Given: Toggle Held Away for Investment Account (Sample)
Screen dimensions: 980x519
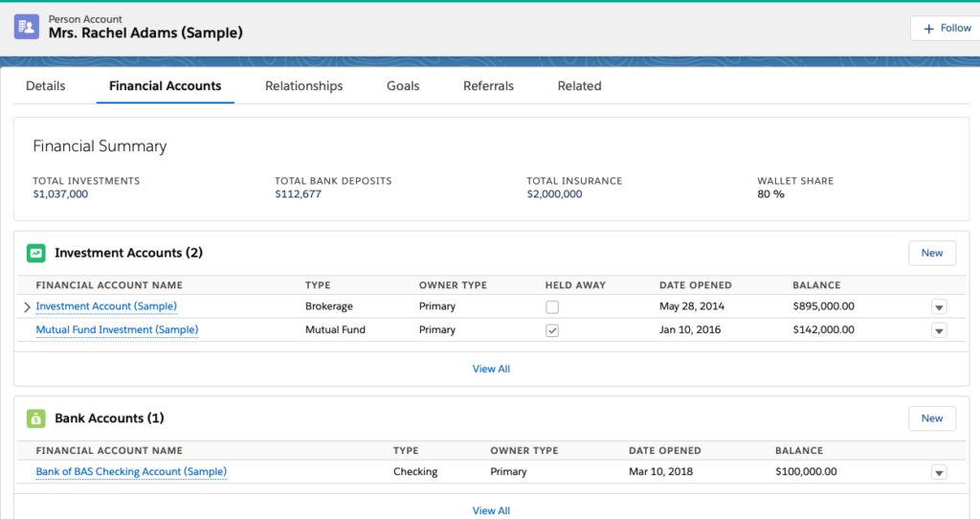Looking at the screenshot, I should pos(552,307).
